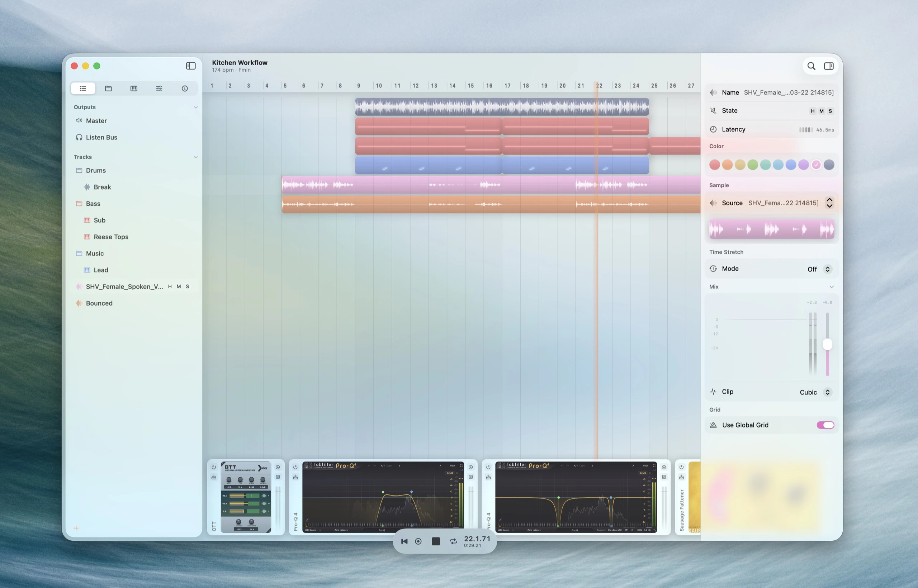Solo the SHV_Female_Spoken track with S button

(187, 286)
